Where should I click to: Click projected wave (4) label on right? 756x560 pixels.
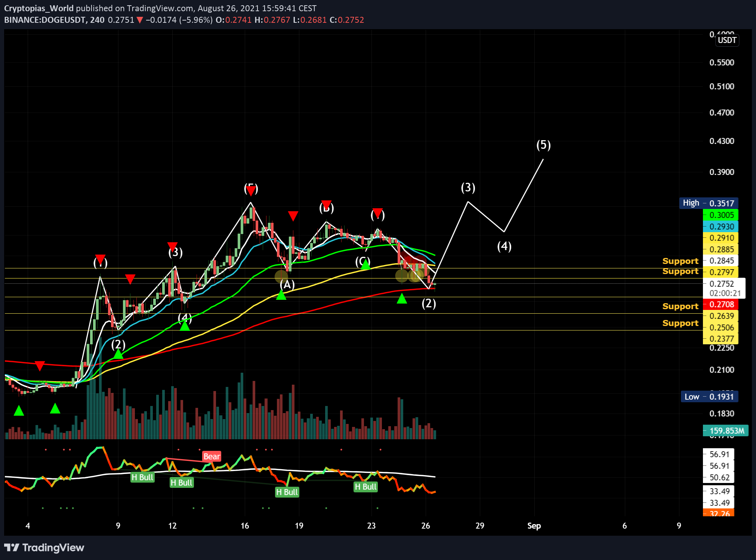(504, 246)
